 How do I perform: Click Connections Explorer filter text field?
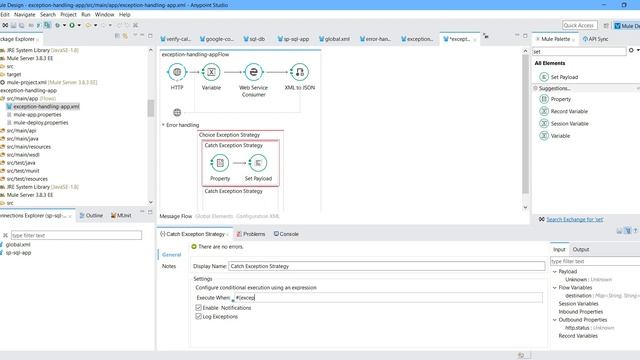pos(76,235)
